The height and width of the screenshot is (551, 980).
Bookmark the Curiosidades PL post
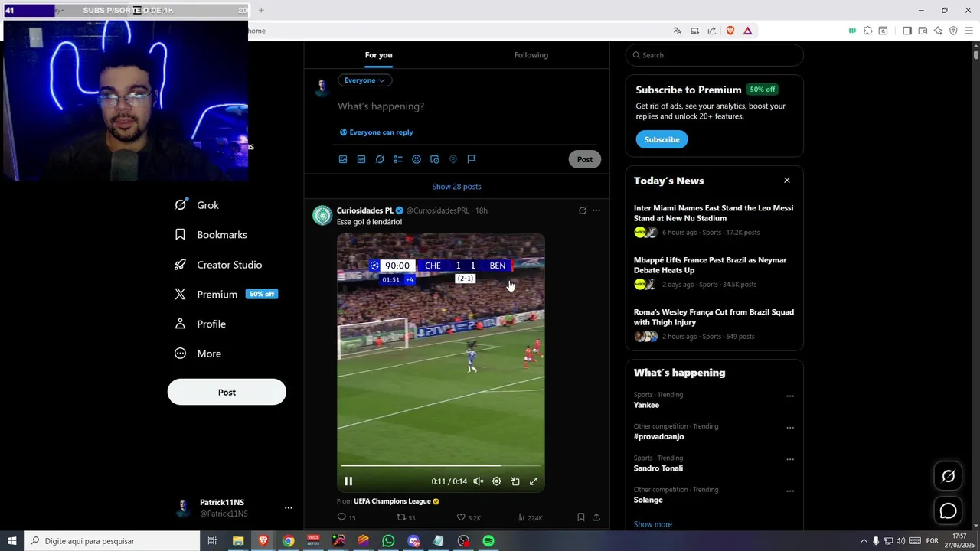581,517
